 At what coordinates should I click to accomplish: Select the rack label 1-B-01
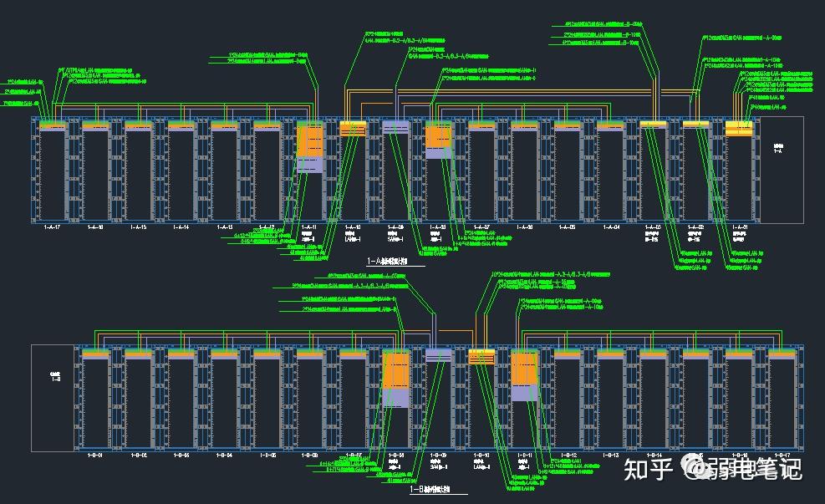(95, 455)
